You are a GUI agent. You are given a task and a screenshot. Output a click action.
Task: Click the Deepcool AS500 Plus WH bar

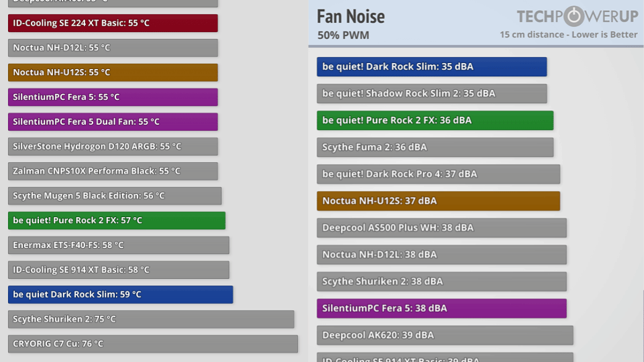coord(441,228)
